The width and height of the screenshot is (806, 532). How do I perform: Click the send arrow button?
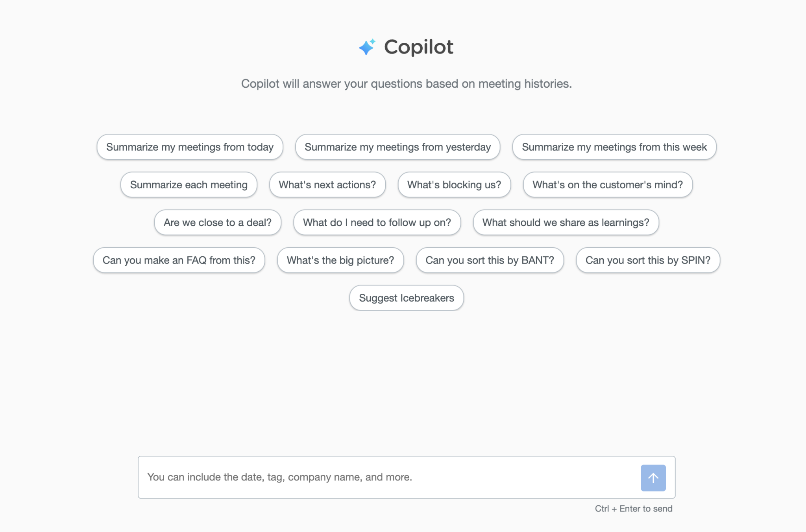point(653,478)
